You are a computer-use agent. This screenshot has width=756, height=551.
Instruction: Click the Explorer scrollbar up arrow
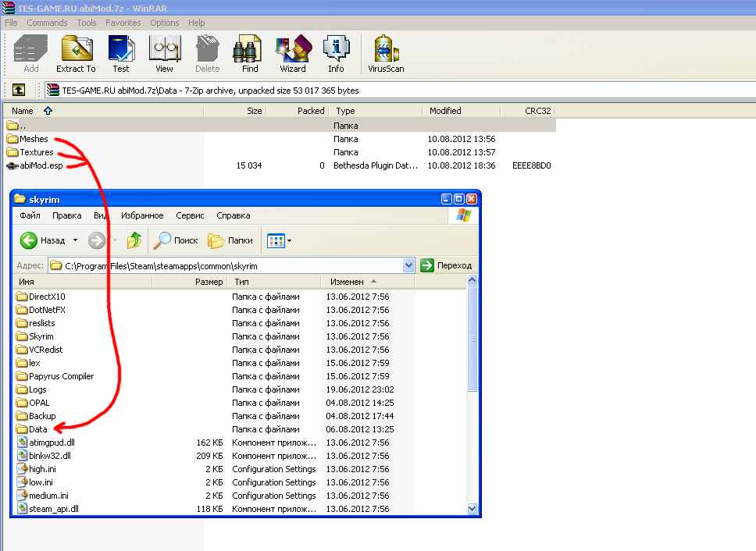point(472,280)
